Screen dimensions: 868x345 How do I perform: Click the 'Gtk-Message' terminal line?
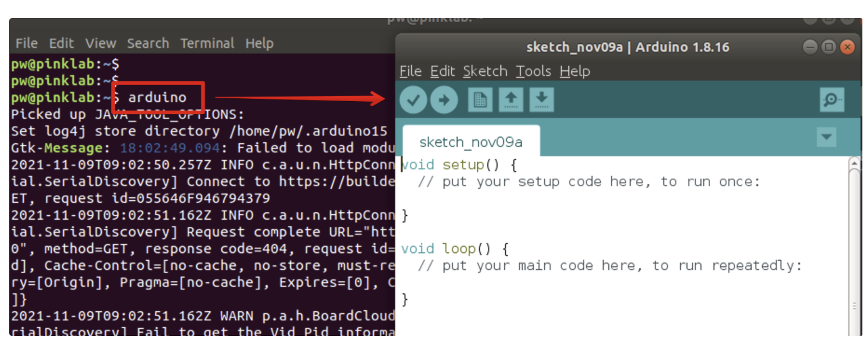click(203, 148)
